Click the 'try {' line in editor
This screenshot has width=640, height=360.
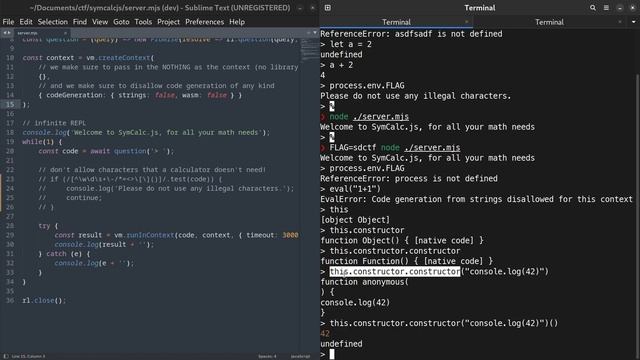tap(48, 226)
